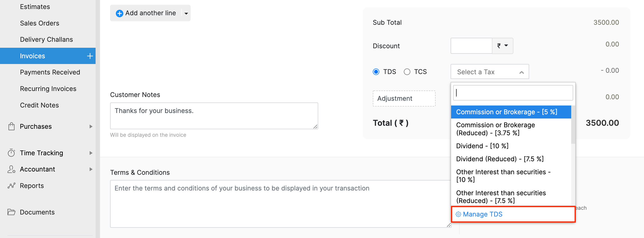Image resolution: width=644 pixels, height=238 pixels.
Task: Open the Estimates section
Action: [35, 6]
